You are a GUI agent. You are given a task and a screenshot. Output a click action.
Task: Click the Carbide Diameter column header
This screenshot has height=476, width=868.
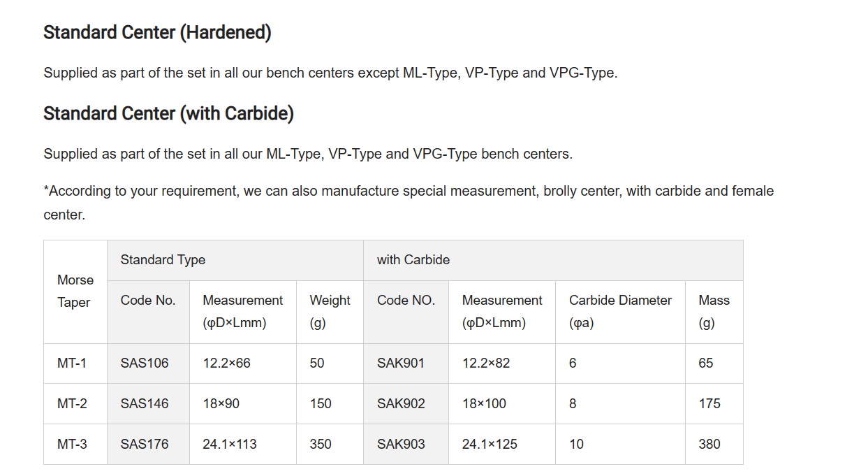coord(620,312)
